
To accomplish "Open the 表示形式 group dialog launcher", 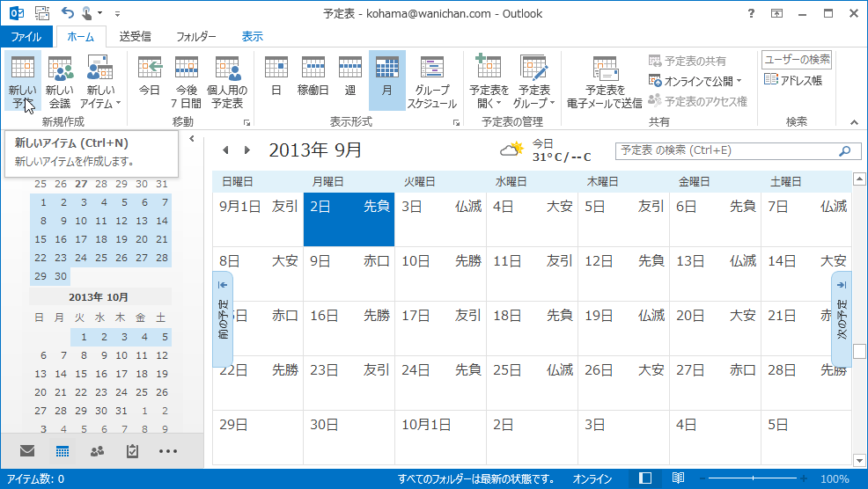I will click(x=456, y=123).
